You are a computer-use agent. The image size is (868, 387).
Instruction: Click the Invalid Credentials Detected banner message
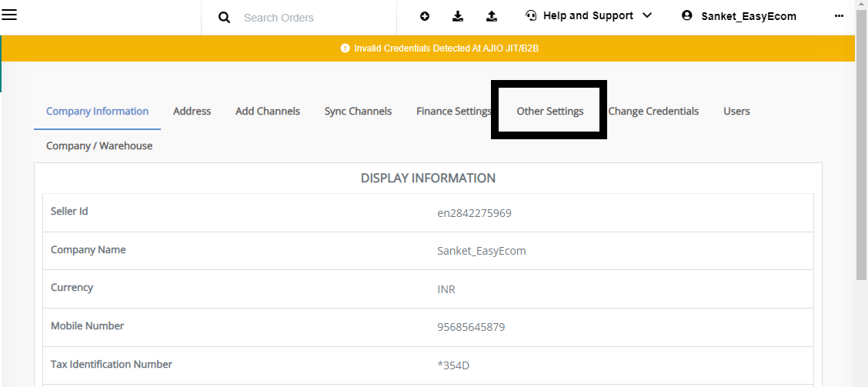(x=447, y=48)
